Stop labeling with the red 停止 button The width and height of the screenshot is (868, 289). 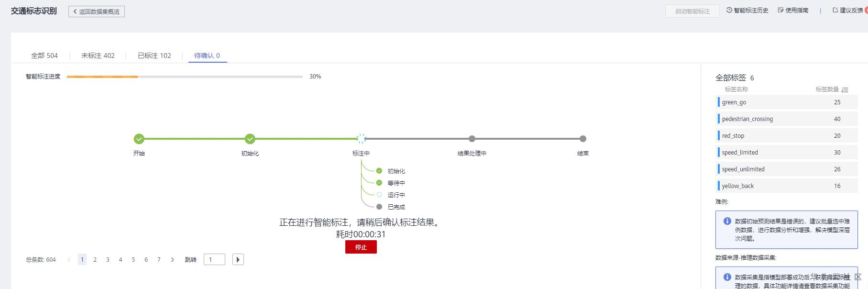click(x=361, y=247)
